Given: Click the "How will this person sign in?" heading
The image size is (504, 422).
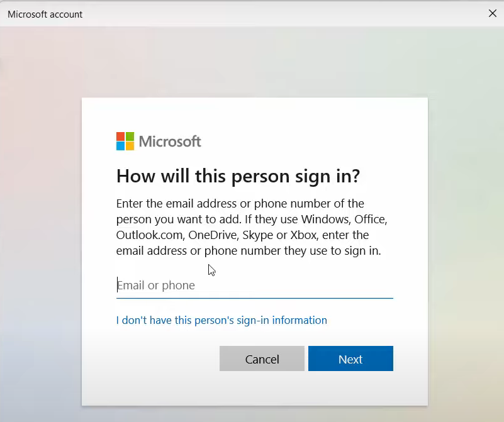Looking at the screenshot, I should pos(238,176).
